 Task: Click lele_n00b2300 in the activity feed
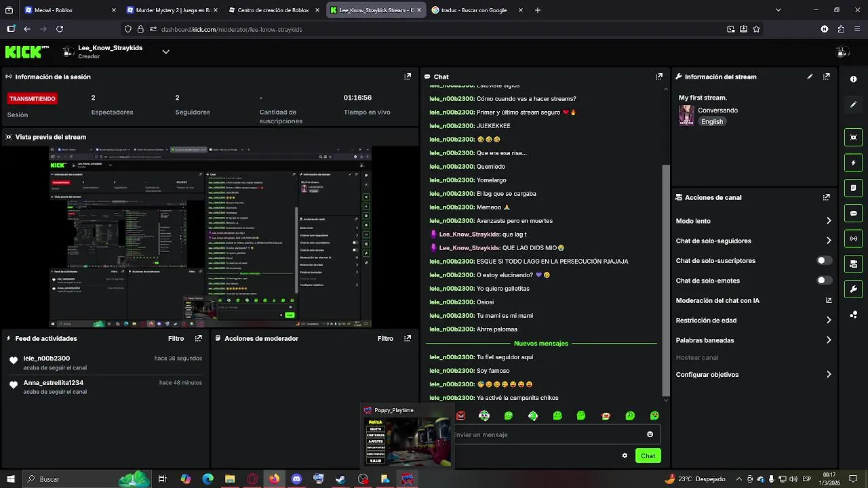tap(47, 358)
